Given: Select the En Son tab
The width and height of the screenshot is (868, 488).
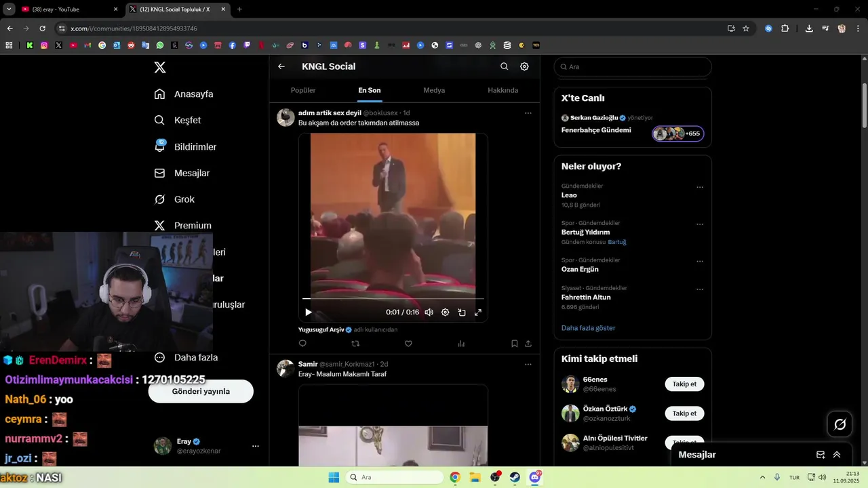Looking at the screenshot, I should click(x=370, y=90).
